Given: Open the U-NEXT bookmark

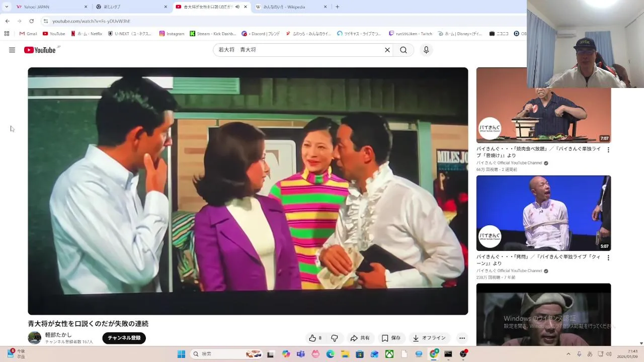Looking at the screenshot, I should coord(130,34).
